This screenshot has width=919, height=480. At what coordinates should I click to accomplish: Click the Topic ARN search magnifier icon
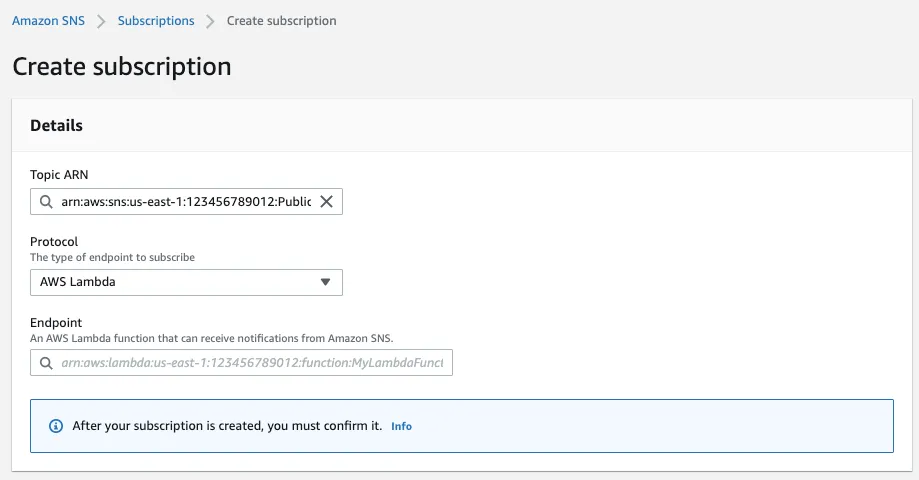[x=46, y=202]
